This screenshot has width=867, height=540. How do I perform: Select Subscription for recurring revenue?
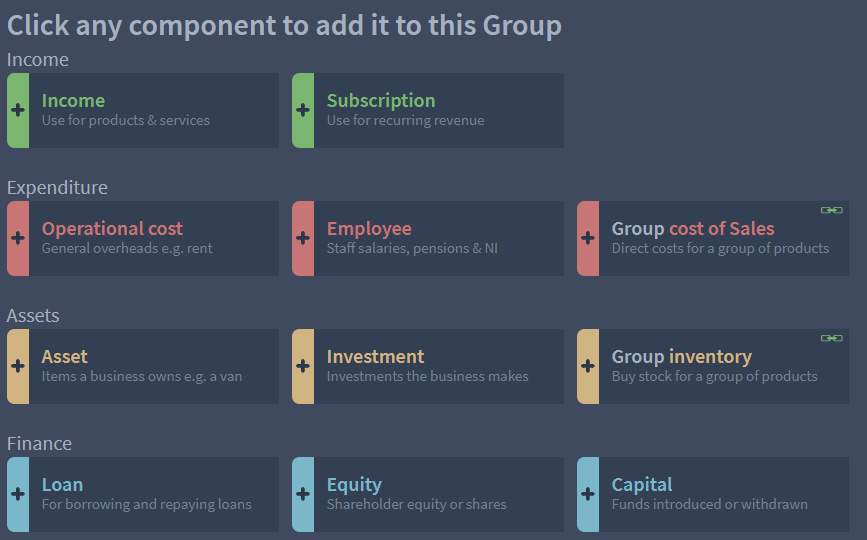(428, 110)
